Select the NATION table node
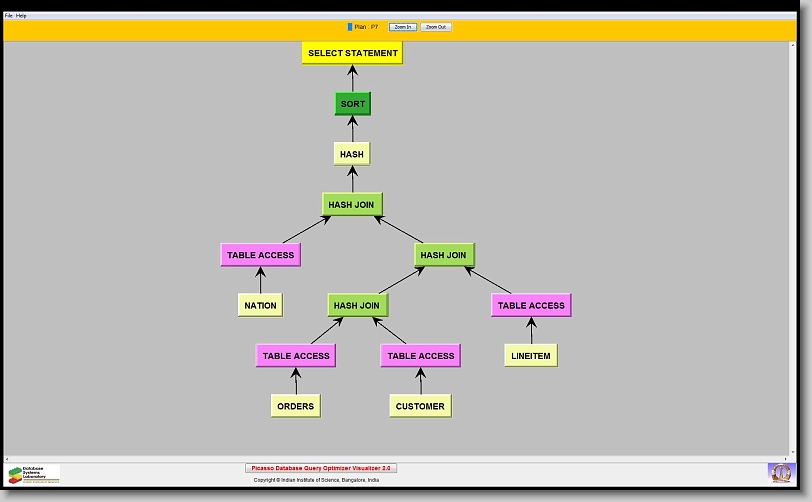The image size is (812, 502). click(x=260, y=305)
